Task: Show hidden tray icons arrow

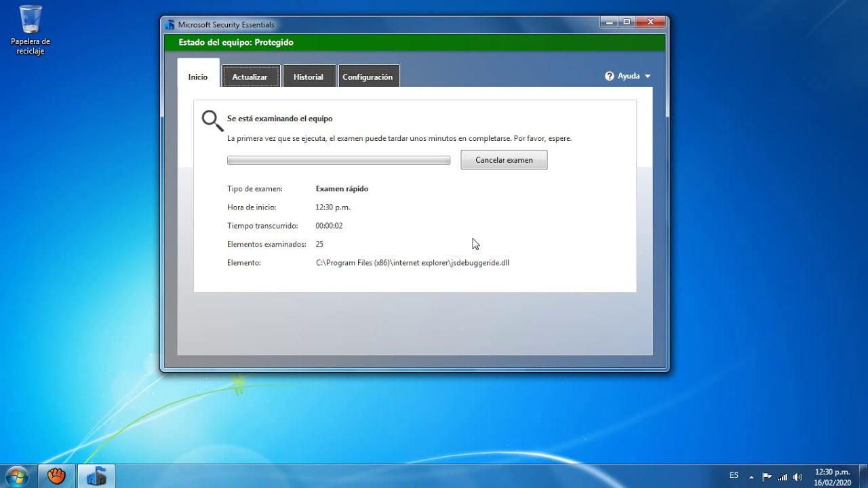Action: 751,476
